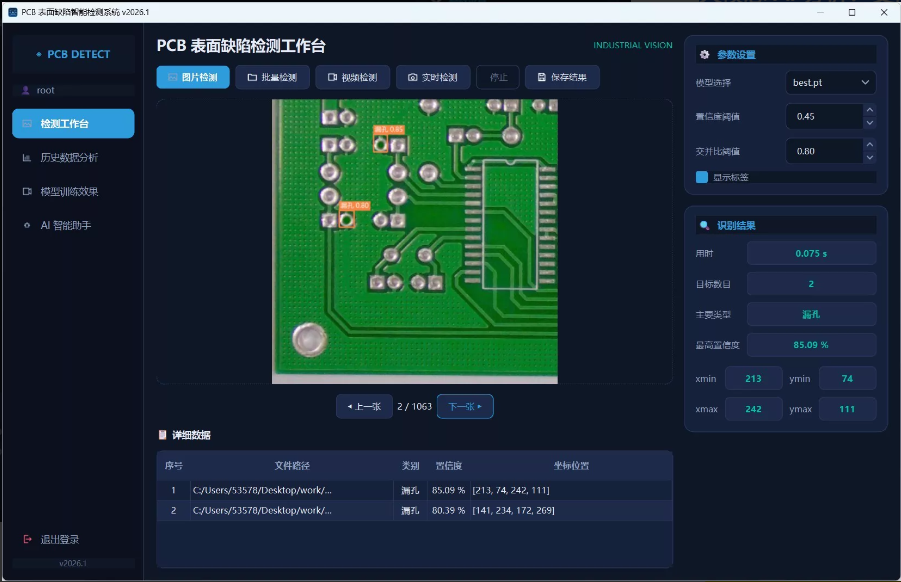The image size is (901, 582).
Task: Click the IoU threshold field 0.80
Action: pyautogui.click(x=824, y=151)
